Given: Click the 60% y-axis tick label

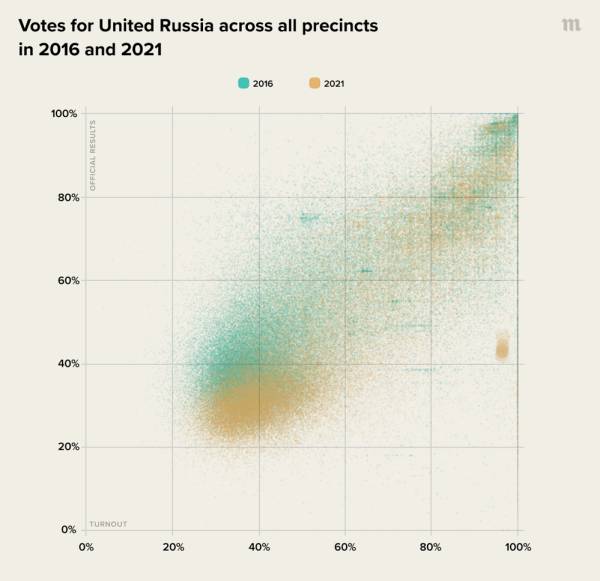Looking at the screenshot, I should click(67, 280).
